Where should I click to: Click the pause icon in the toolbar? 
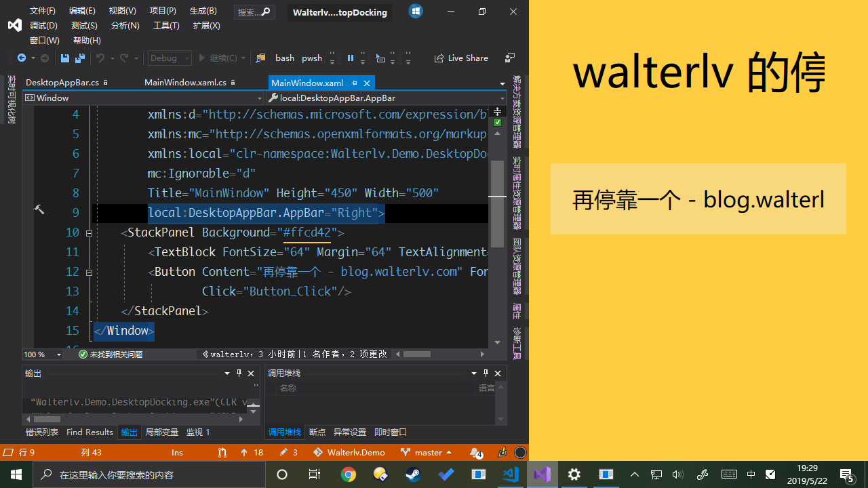click(350, 58)
